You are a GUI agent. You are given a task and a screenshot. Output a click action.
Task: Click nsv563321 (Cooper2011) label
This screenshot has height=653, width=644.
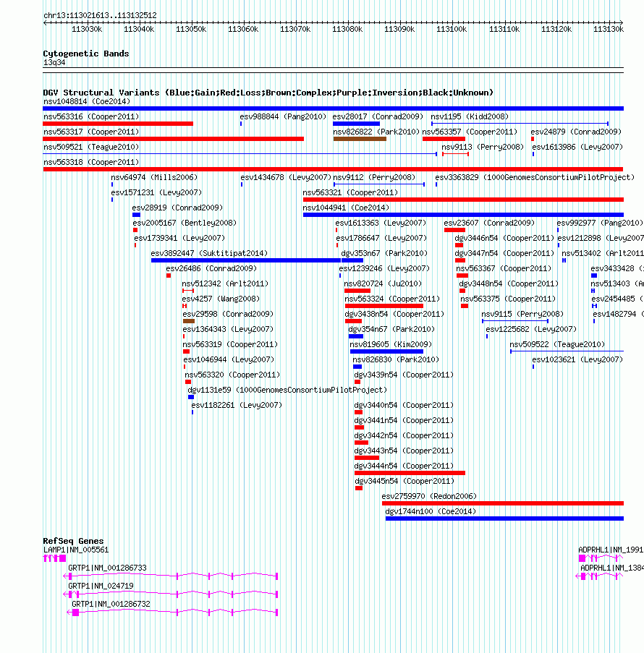(350, 193)
